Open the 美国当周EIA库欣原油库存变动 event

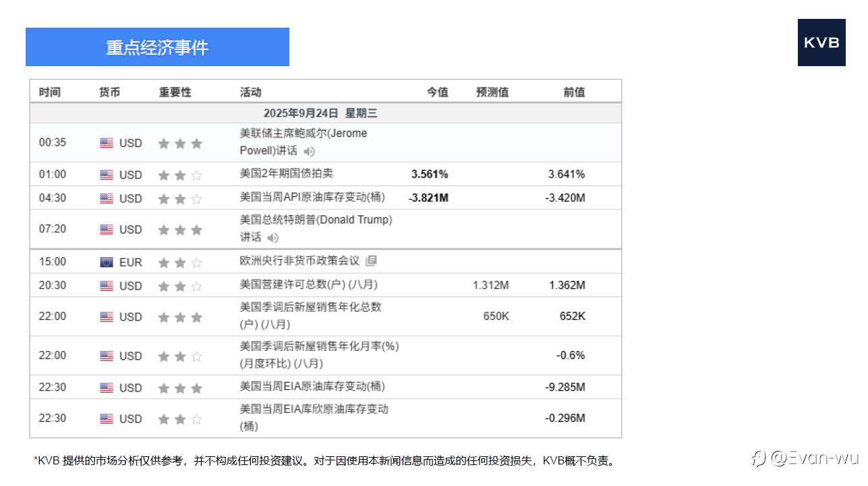(314, 417)
